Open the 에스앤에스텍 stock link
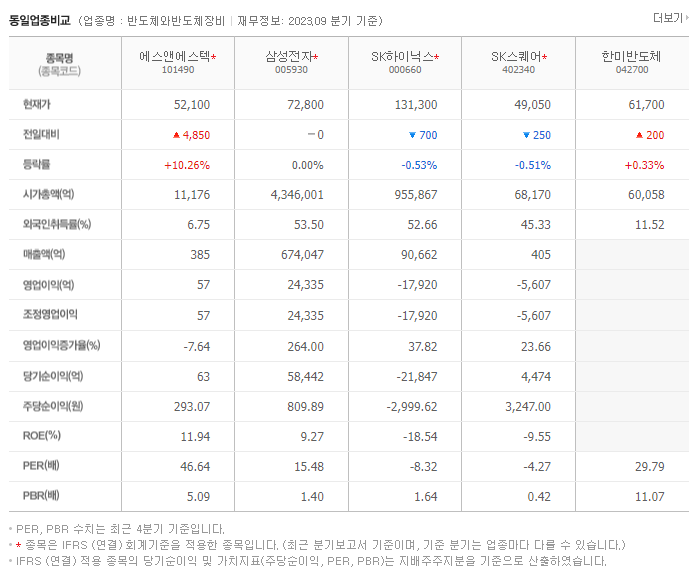This screenshot has height=579, width=694. point(174,56)
